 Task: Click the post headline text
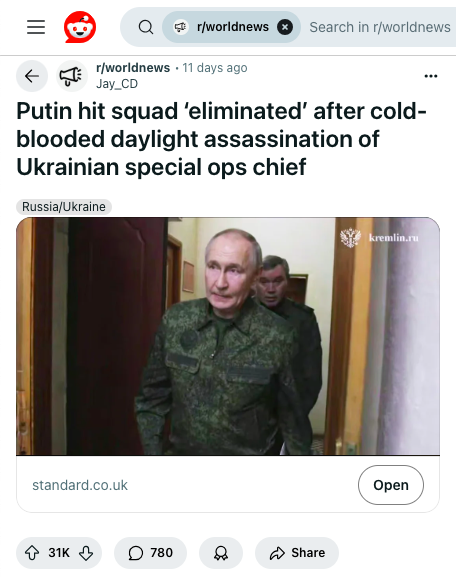(221, 139)
